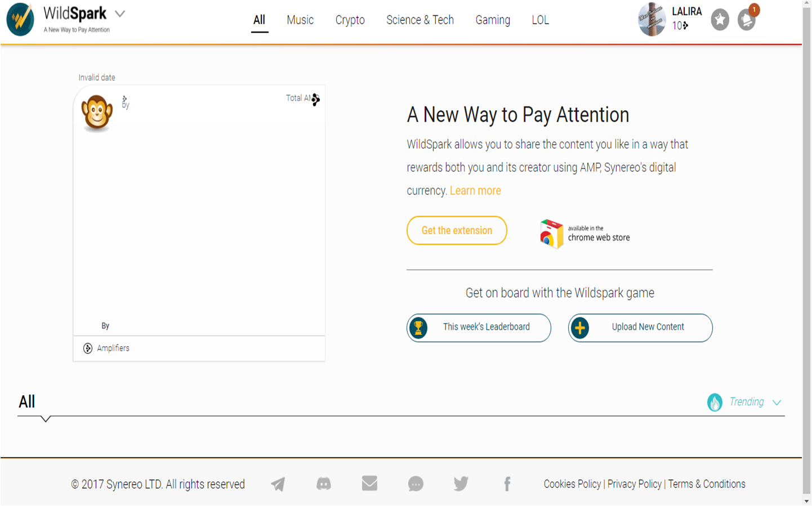Open the chrome web store badge
The height and width of the screenshot is (506, 812).
click(x=585, y=234)
